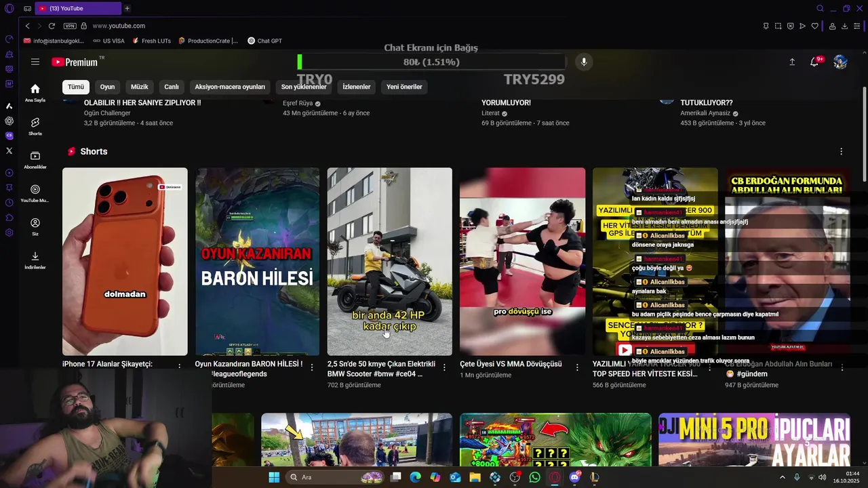
Task: Click the donation goal progress bar
Action: 431,62
